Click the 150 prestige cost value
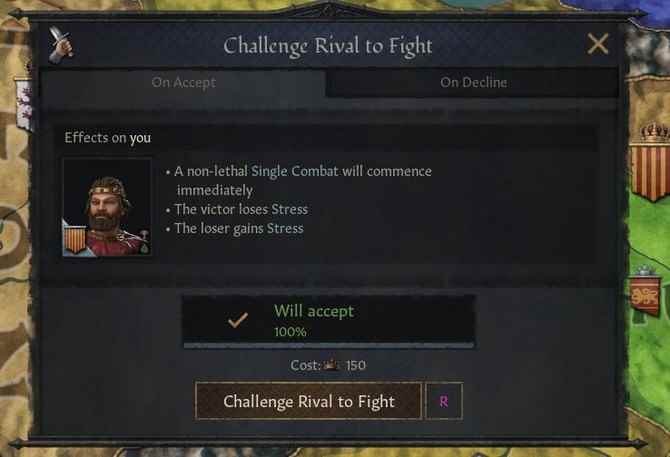Viewport: 670px width, 457px height. tap(356, 366)
